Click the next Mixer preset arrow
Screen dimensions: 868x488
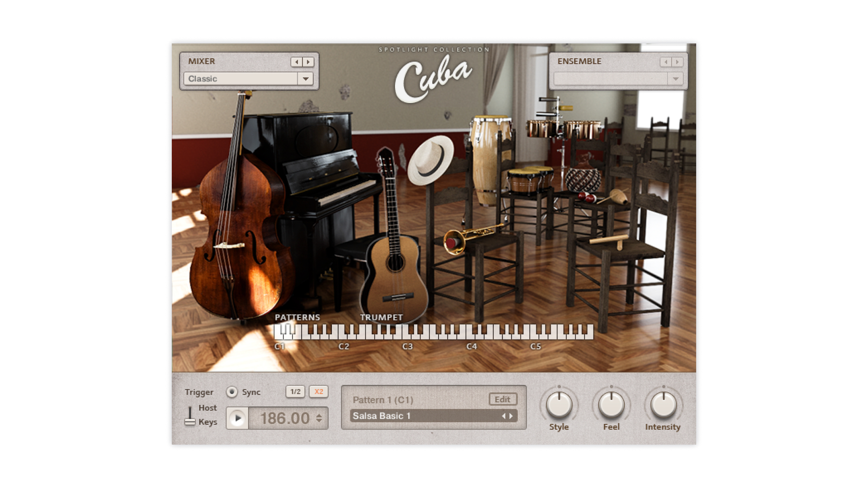tap(308, 62)
